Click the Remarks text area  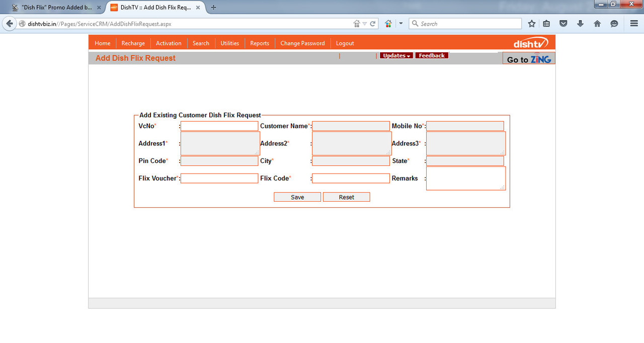(466, 179)
